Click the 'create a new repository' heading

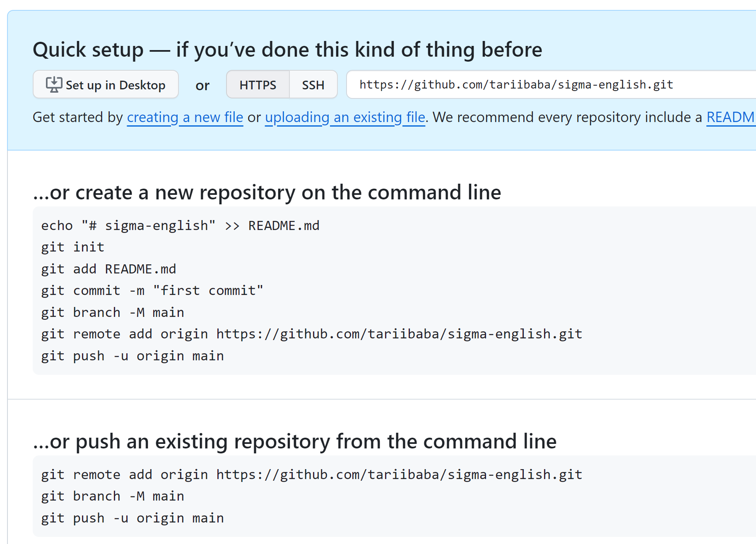tap(267, 193)
